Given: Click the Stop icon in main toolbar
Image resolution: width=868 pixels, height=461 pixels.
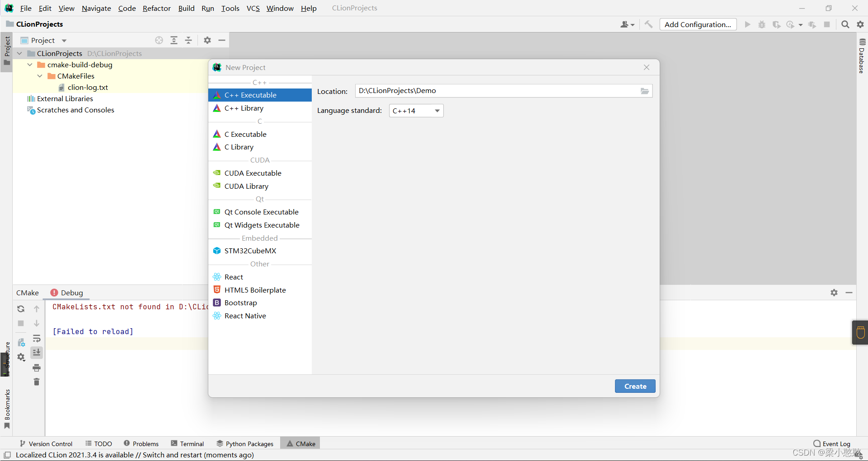Looking at the screenshot, I should tap(827, 24).
